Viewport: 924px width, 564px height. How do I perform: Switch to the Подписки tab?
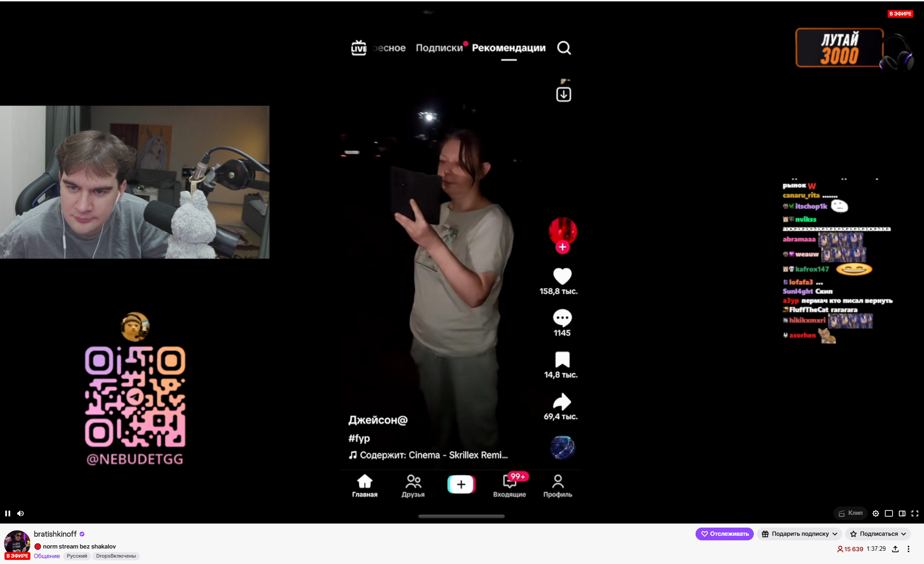[x=439, y=48]
